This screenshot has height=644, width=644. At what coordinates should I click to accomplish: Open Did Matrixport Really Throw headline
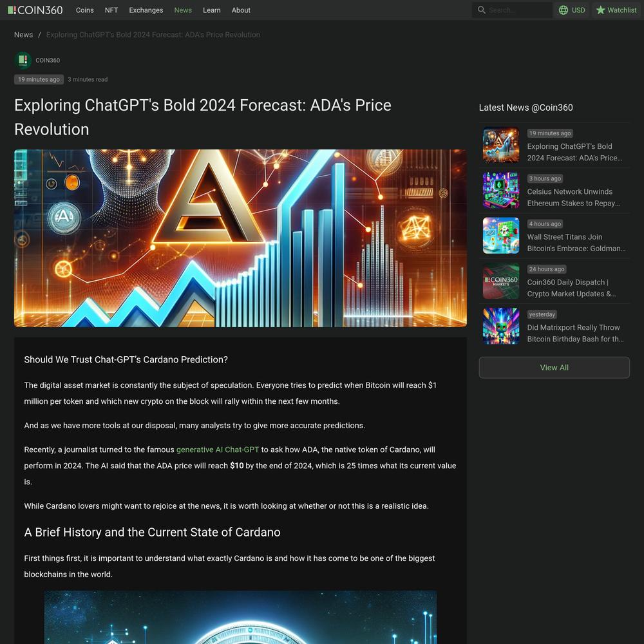coord(575,333)
